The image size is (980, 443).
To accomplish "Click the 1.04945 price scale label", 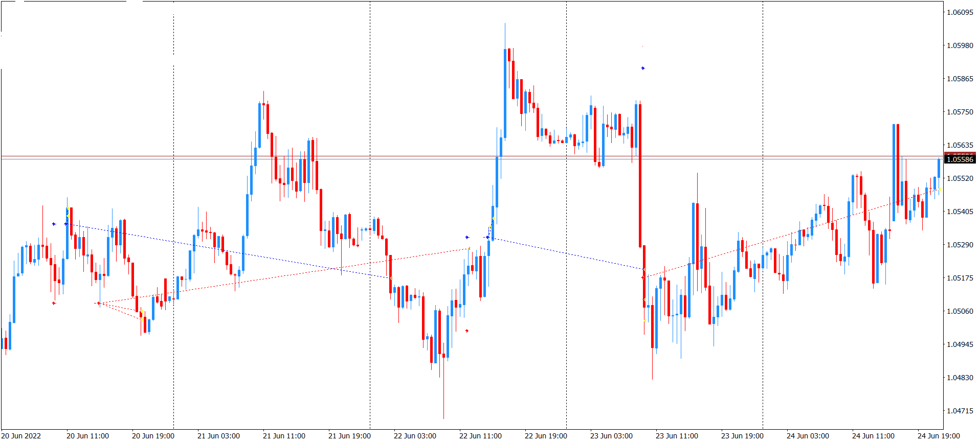I will [960, 344].
